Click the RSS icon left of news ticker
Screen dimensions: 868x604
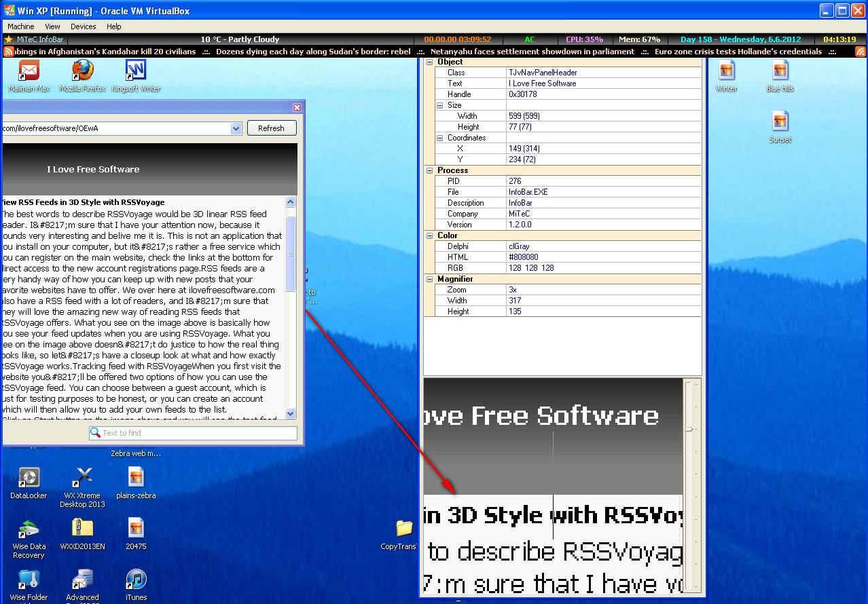(x=9, y=52)
